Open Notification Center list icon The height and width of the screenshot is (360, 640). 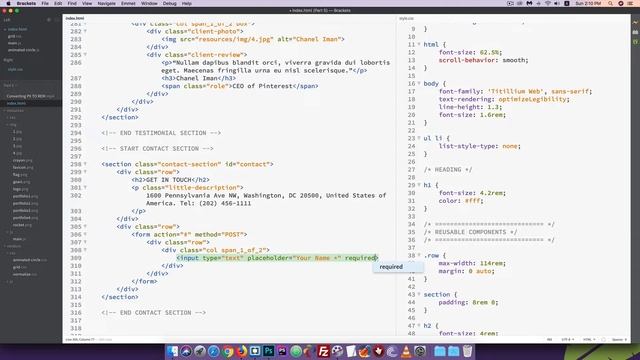pos(631,3)
